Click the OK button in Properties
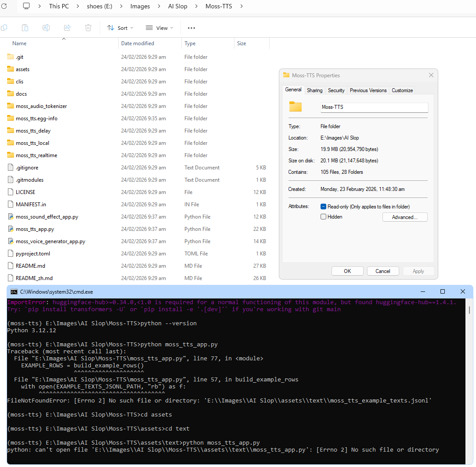 pos(347,271)
